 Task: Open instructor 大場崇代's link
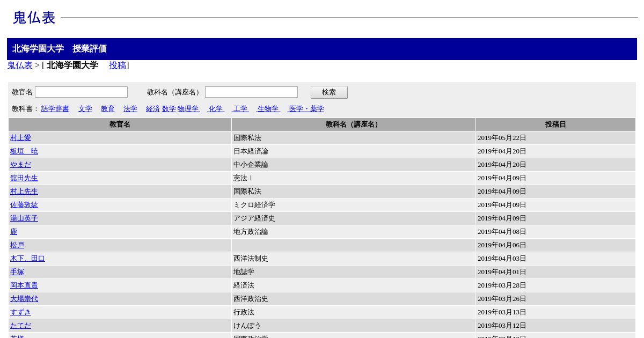(24, 299)
